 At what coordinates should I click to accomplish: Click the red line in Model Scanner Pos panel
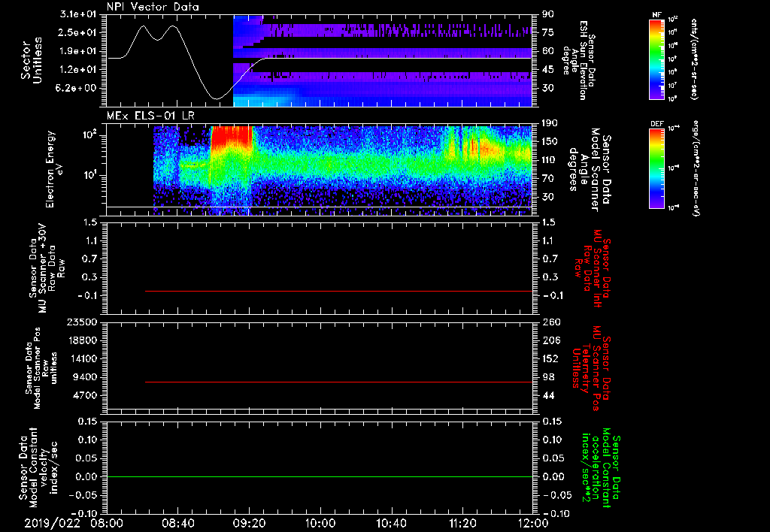tap(339, 382)
